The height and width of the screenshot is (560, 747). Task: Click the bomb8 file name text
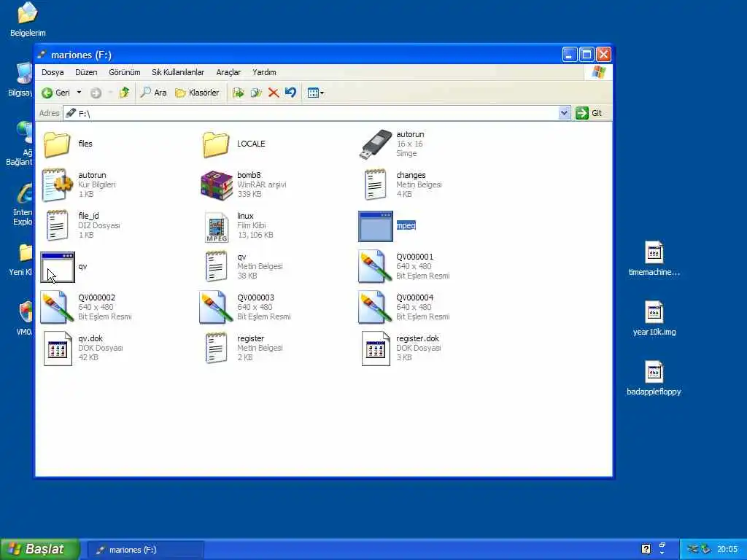(x=249, y=175)
